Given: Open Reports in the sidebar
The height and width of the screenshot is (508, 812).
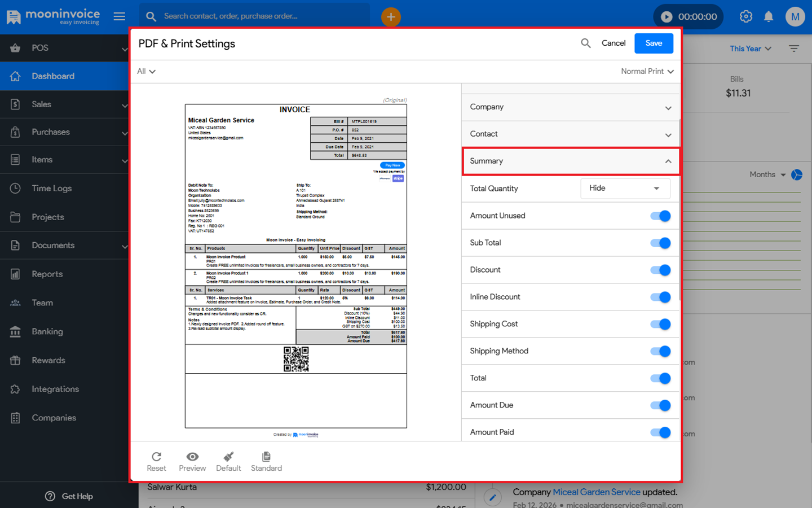Looking at the screenshot, I should click(47, 274).
